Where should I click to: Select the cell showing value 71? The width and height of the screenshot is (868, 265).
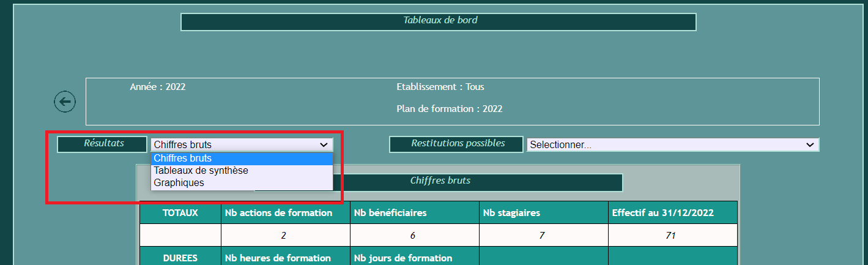[x=672, y=235]
